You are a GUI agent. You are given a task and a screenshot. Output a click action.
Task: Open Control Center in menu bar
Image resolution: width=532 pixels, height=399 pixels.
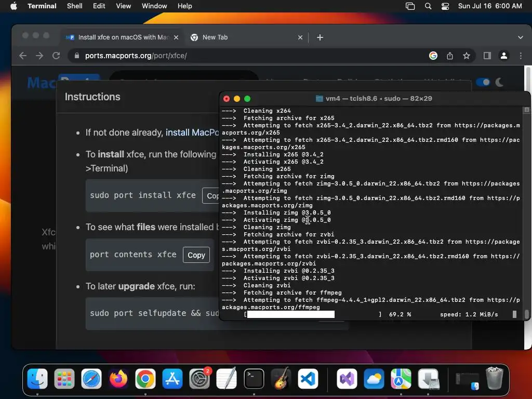[445, 6]
